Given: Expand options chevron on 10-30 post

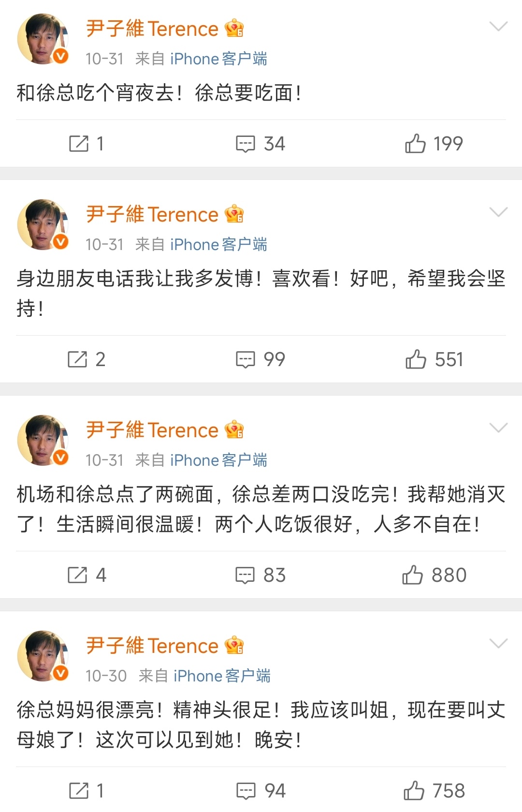Looking at the screenshot, I should point(498,643).
